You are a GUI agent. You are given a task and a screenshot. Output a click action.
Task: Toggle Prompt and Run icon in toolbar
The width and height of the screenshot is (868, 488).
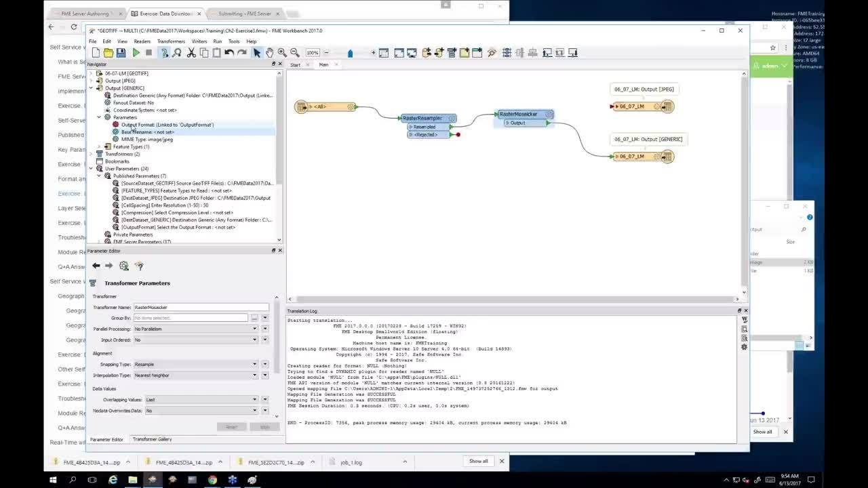[163, 53]
